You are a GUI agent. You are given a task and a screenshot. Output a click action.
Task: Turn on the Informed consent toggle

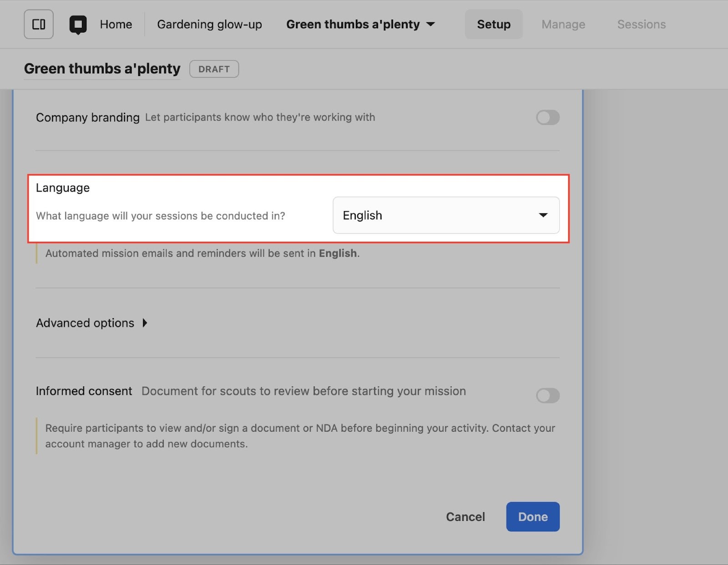pyautogui.click(x=547, y=395)
